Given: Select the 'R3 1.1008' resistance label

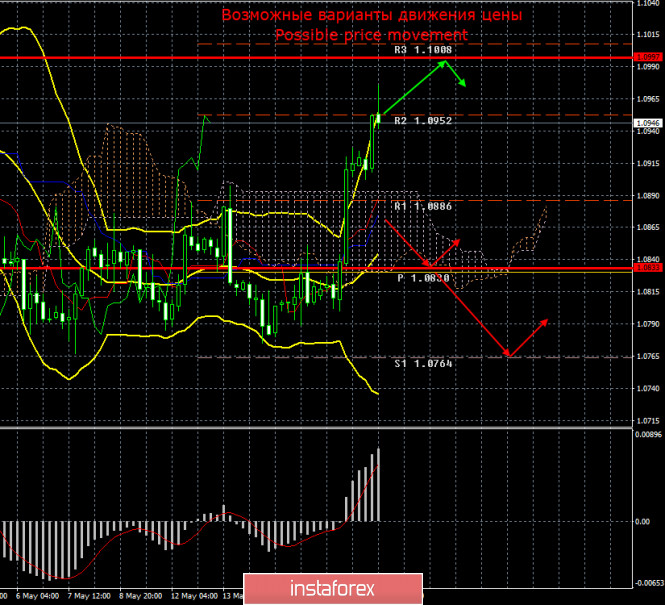Looking at the screenshot, I should click(423, 50).
